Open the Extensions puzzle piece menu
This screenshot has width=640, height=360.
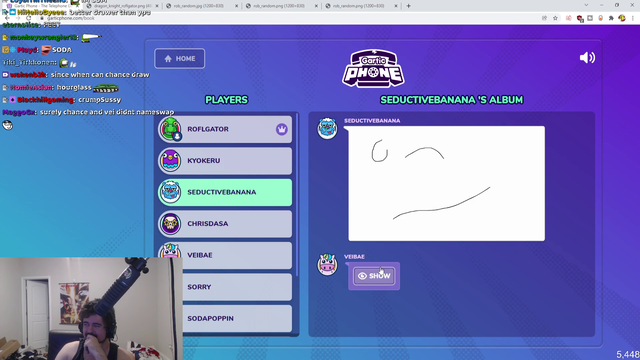point(611,18)
